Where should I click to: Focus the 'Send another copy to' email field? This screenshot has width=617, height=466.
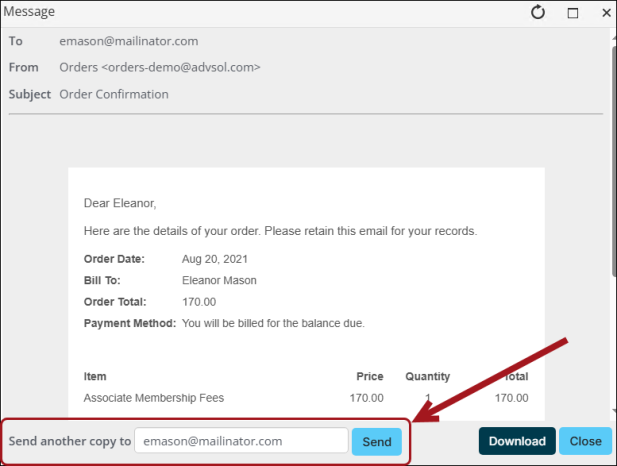point(241,441)
